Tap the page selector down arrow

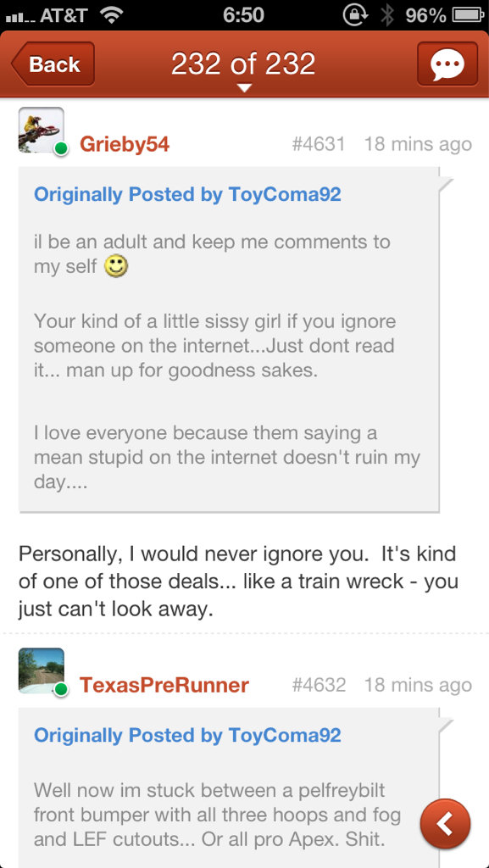coord(244,88)
